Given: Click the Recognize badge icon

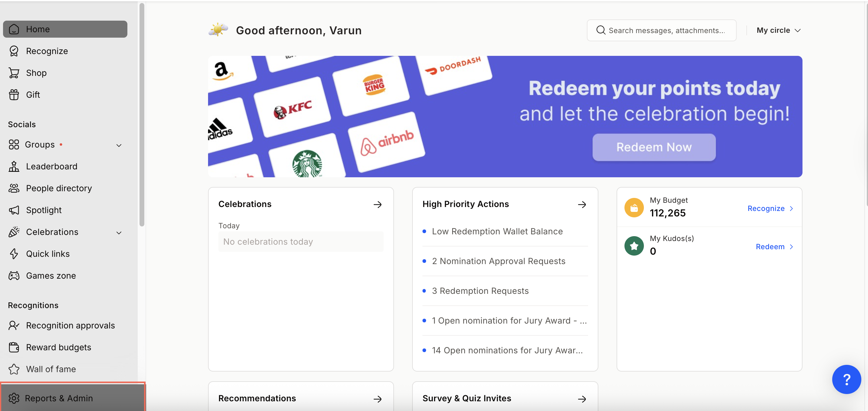Looking at the screenshot, I should pyautogui.click(x=14, y=51).
